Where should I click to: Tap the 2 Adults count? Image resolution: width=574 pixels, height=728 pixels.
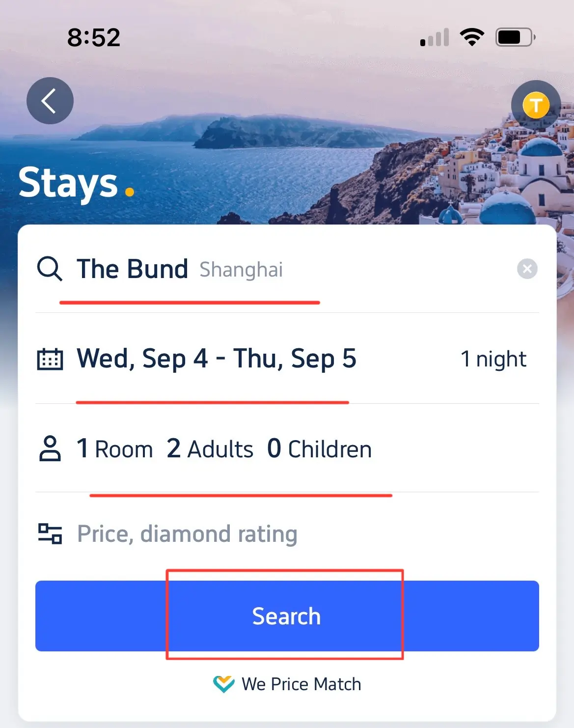coord(210,448)
